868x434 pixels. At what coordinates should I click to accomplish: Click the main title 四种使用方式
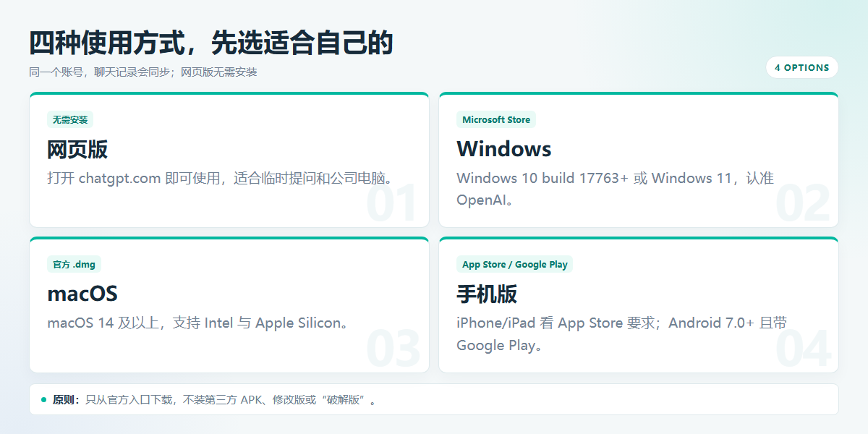click(211, 43)
